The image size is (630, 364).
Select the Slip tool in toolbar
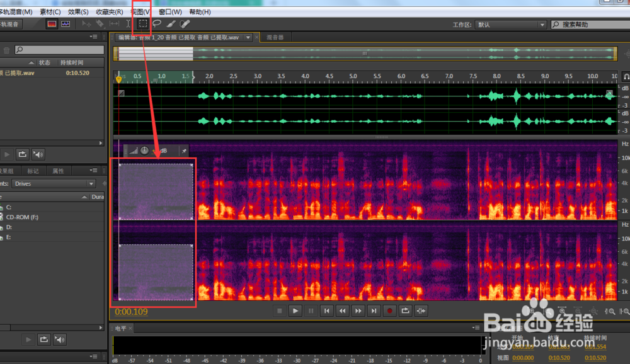tap(114, 24)
